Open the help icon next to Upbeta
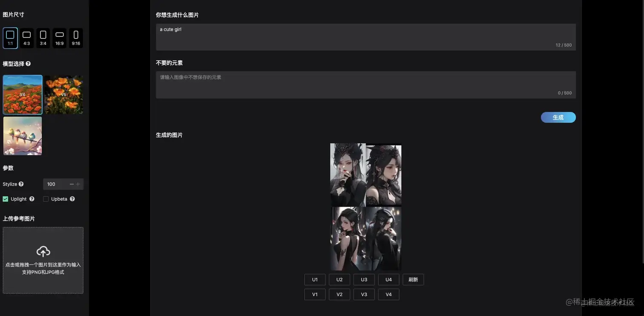Viewport: 644px width, 316px height. (x=72, y=199)
